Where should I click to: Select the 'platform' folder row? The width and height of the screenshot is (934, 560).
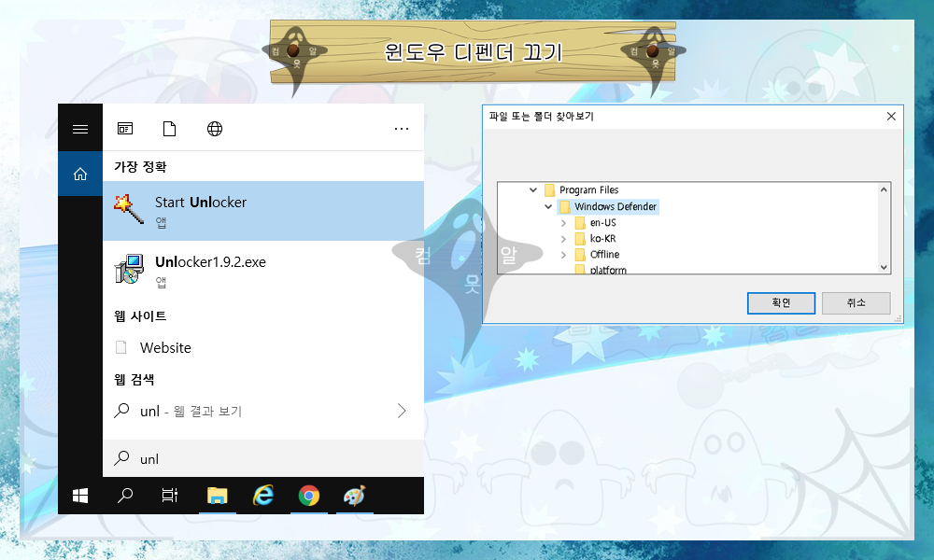[601, 270]
